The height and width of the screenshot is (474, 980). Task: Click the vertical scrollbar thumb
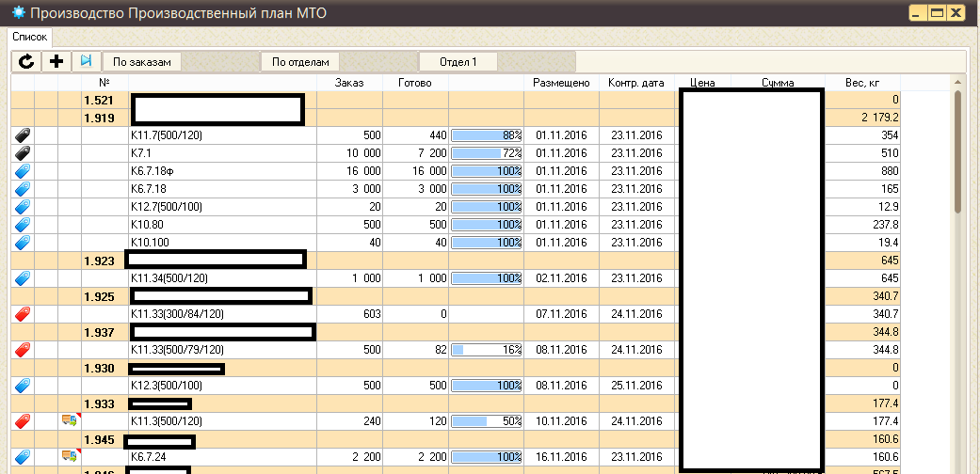pos(958,151)
